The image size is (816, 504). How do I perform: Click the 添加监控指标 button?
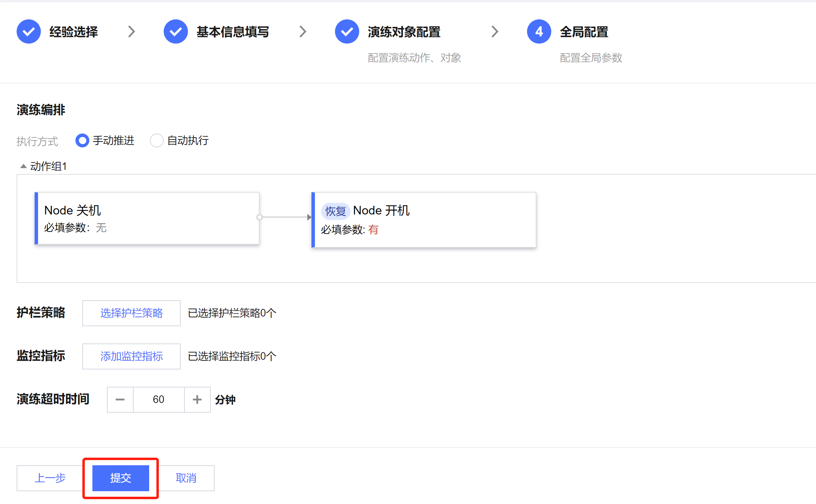point(132,356)
